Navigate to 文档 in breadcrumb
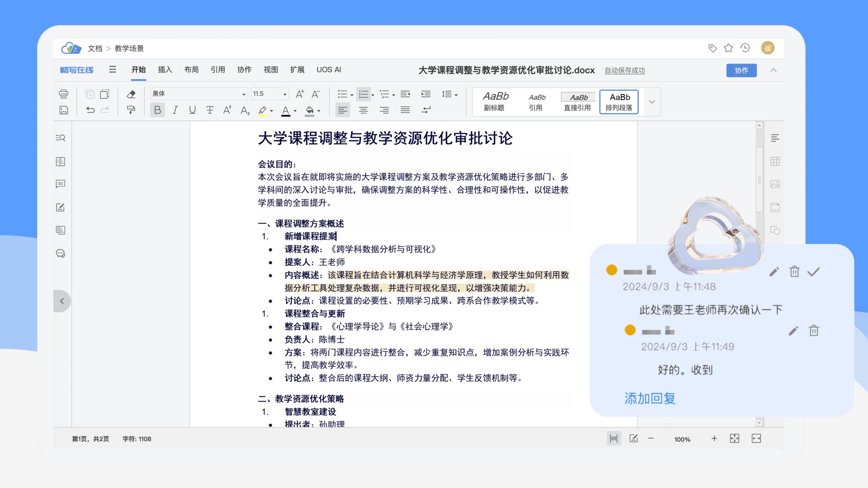 (95, 48)
